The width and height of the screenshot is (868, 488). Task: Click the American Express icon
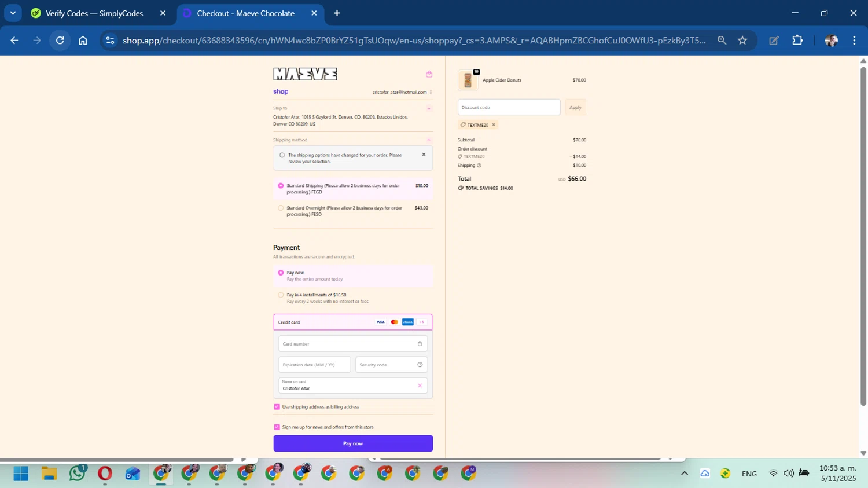pos(408,322)
